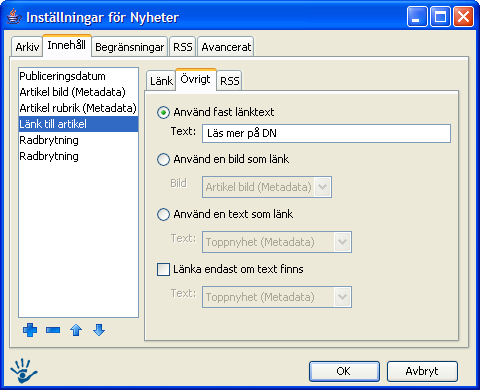Move selected item down with arrow icon
Image resolution: width=480 pixels, height=390 pixels.
[x=99, y=330]
